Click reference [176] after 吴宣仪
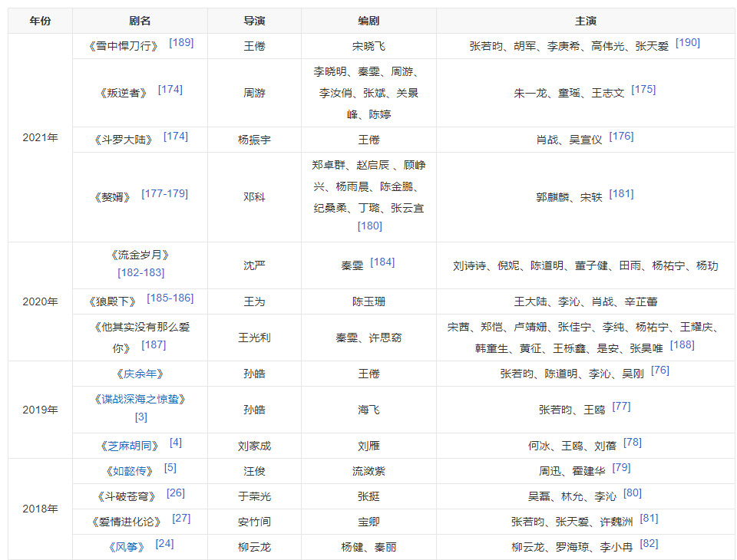This screenshot has width=737, height=560. (x=621, y=137)
